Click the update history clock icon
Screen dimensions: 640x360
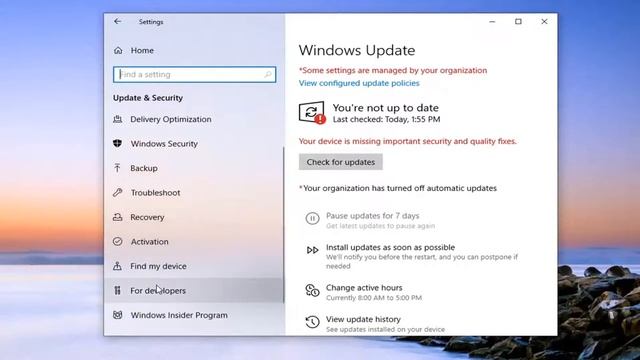(312, 322)
